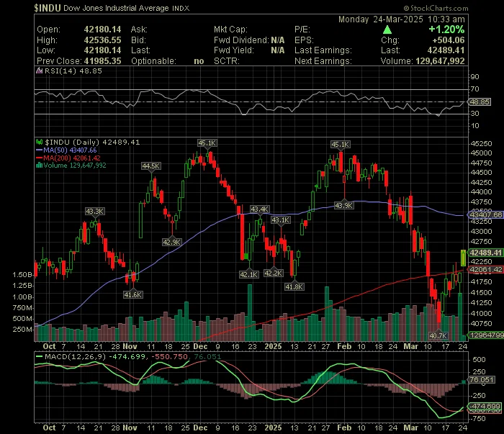Click the header Volume value 129,647,992

tap(440, 61)
